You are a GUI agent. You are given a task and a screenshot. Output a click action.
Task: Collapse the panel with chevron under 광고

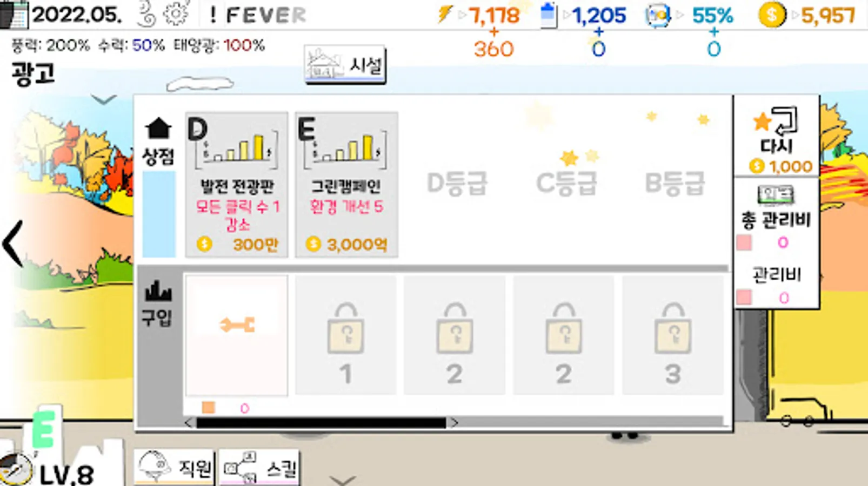(104, 99)
